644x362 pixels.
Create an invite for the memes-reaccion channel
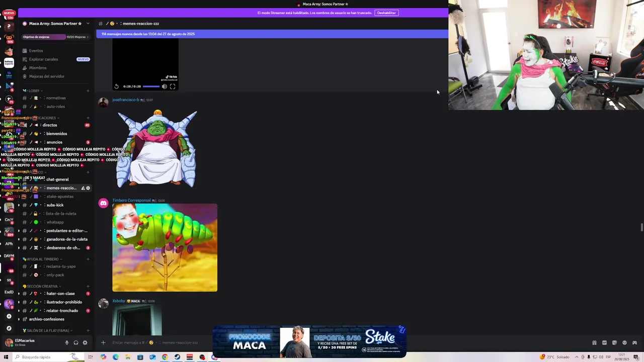83,188
